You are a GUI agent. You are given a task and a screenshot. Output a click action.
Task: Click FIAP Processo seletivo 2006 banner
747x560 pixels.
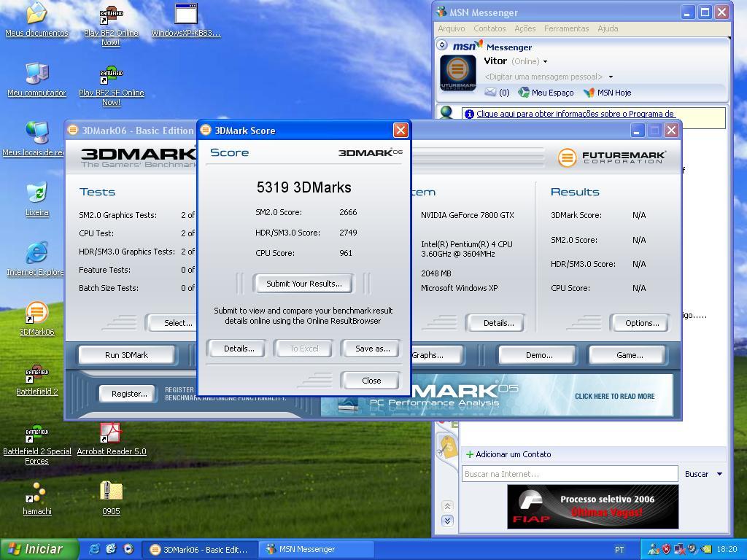[x=592, y=507]
